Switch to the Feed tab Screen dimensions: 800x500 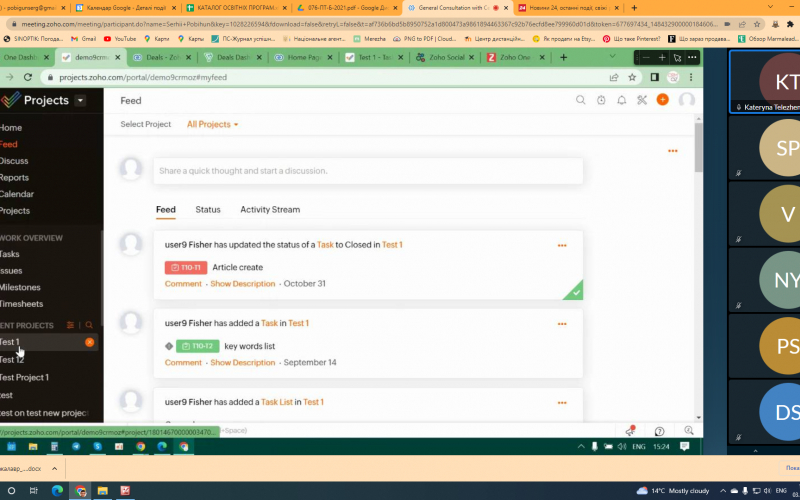(166, 210)
